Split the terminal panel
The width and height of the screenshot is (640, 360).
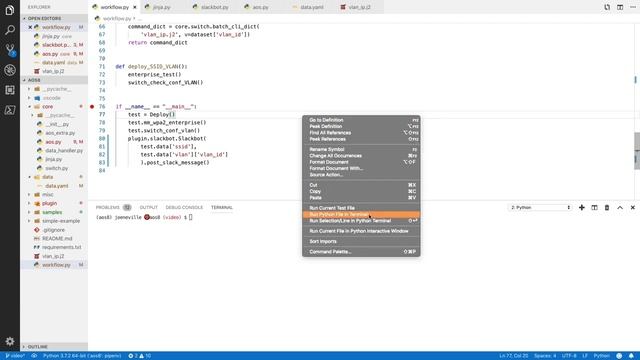click(594, 207)
